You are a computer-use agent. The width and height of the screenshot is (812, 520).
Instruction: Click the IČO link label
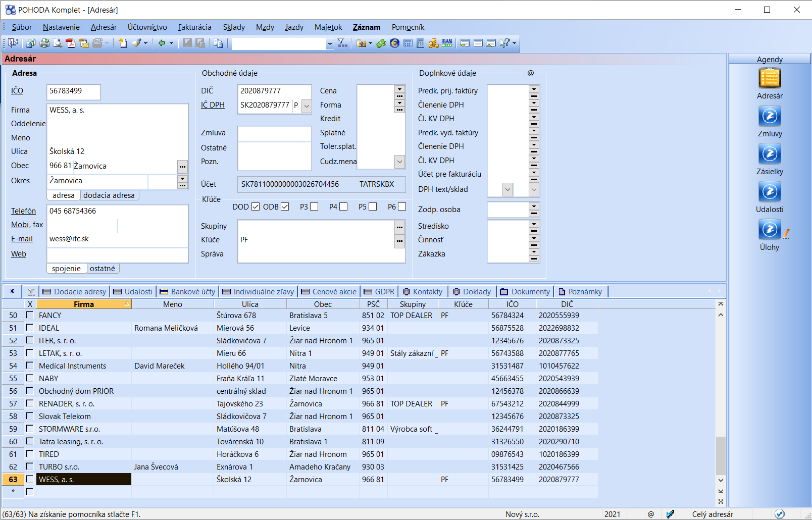[17, 91]
